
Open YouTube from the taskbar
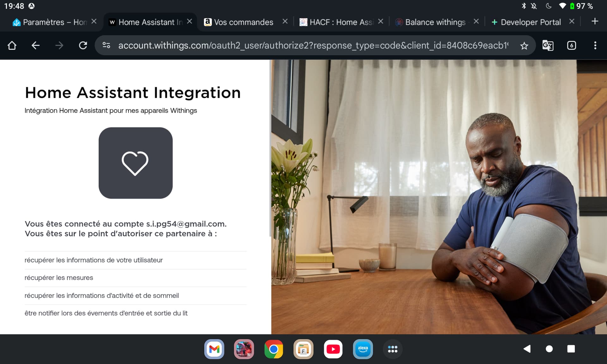tap(333, 349)
